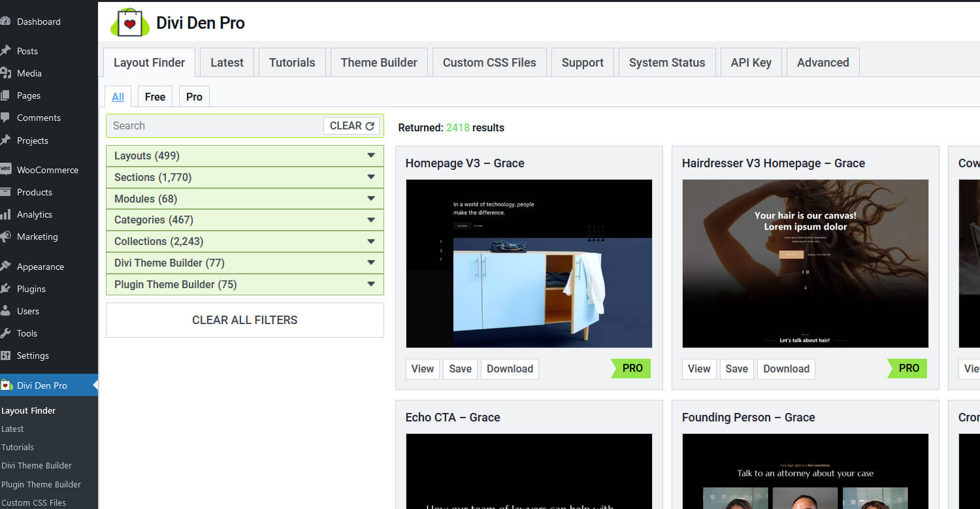
Task: Click the Divi Den Pro shopping bag logo
Action: [x=130, y=23]
